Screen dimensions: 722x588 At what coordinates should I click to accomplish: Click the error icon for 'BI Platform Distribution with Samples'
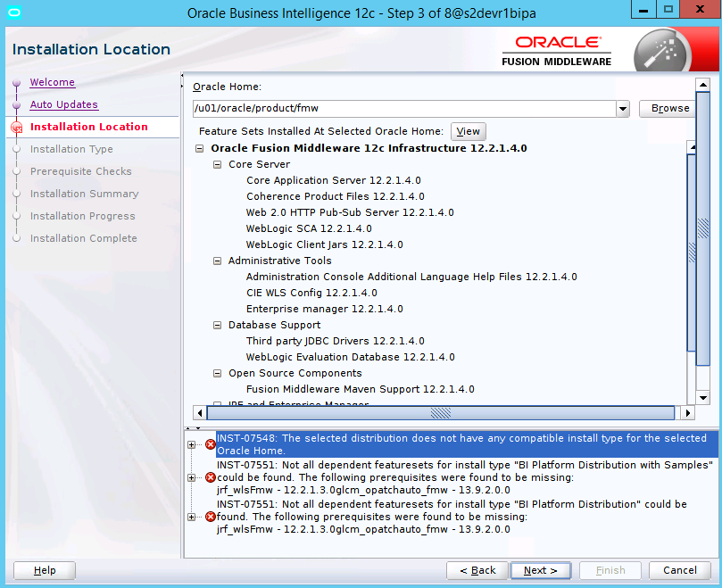211,477
